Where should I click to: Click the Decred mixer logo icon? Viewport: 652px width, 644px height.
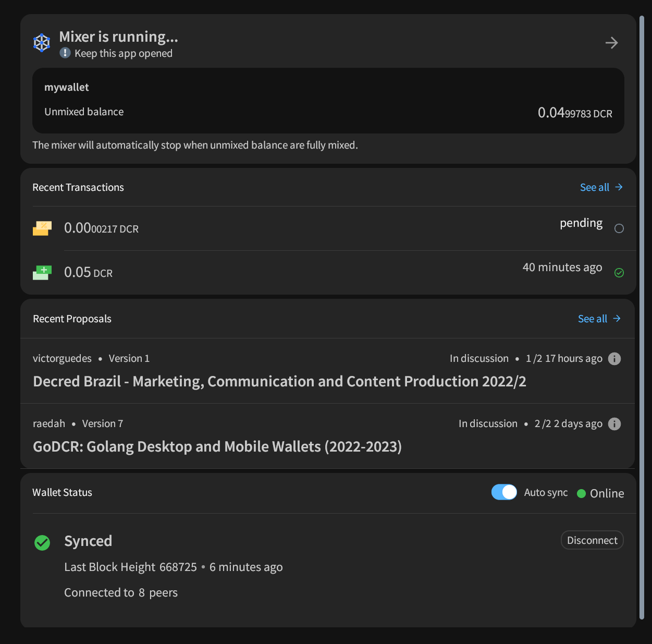tap(42, 43)
